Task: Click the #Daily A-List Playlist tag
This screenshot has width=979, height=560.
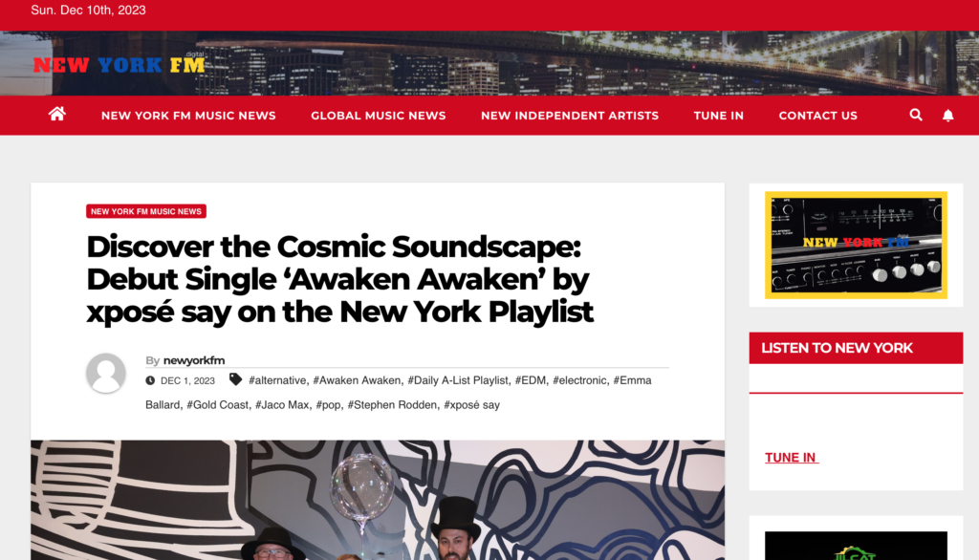Action: (458, 380)
